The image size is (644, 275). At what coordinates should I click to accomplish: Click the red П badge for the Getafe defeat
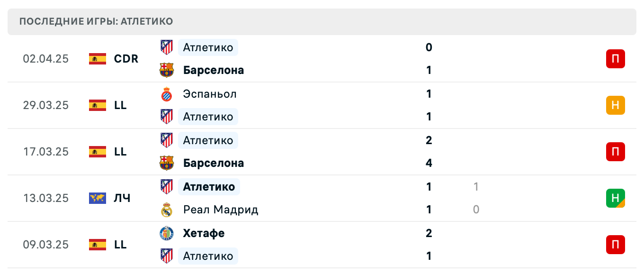coord(615,245)
